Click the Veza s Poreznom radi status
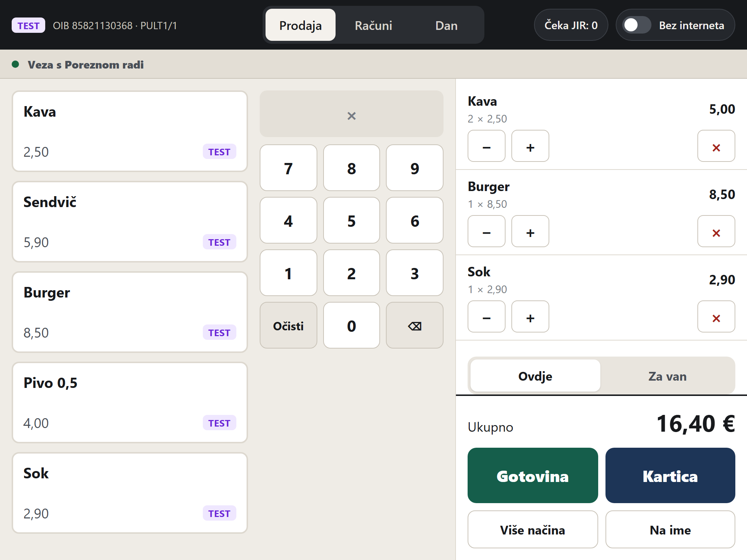The image size is (747, 560). click(85, 65)
